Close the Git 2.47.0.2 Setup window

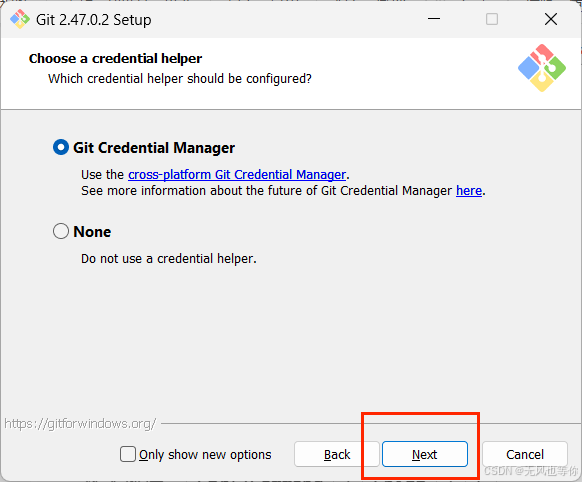coord(551,19)
